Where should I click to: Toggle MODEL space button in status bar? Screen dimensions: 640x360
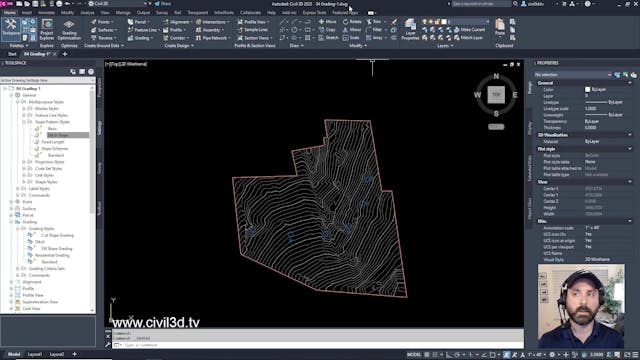pyautogui.click(x=414, y=355)
